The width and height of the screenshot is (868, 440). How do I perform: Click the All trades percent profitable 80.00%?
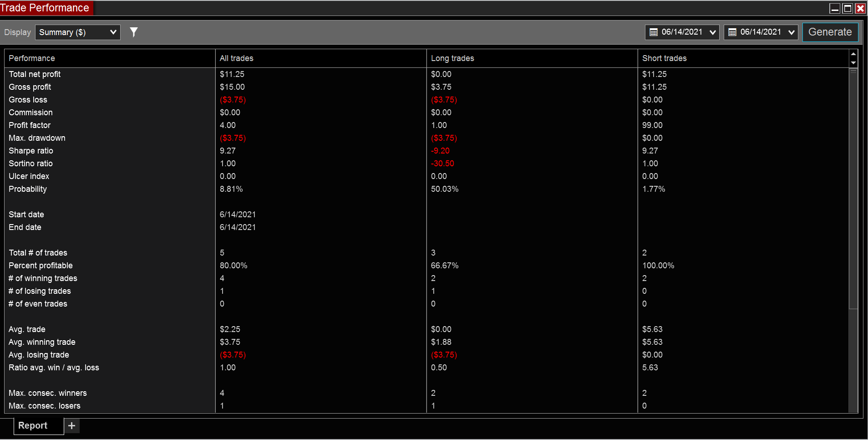click(233, 266)
